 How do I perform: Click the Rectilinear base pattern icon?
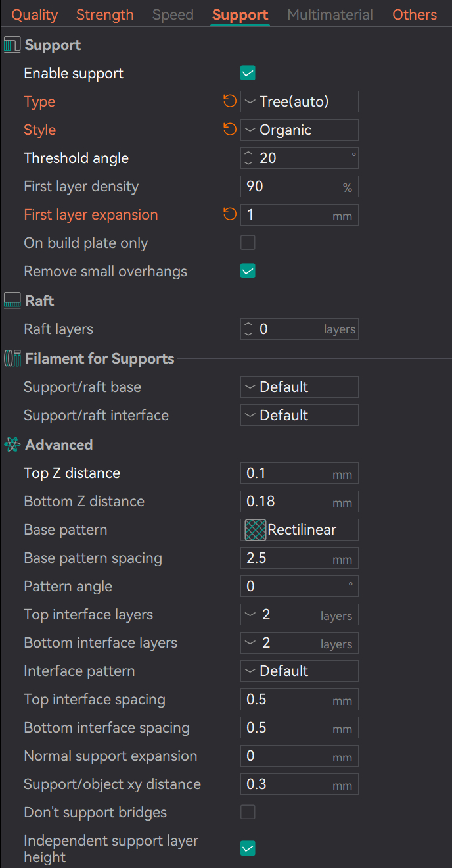[x=256, y=530]
